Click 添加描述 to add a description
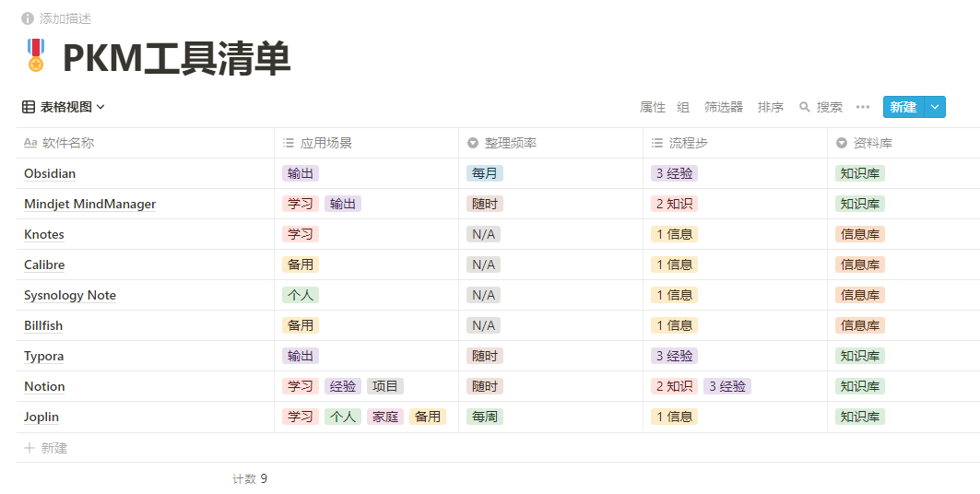The height and width of the screenshot is (494, 980). tap(65, 18)
